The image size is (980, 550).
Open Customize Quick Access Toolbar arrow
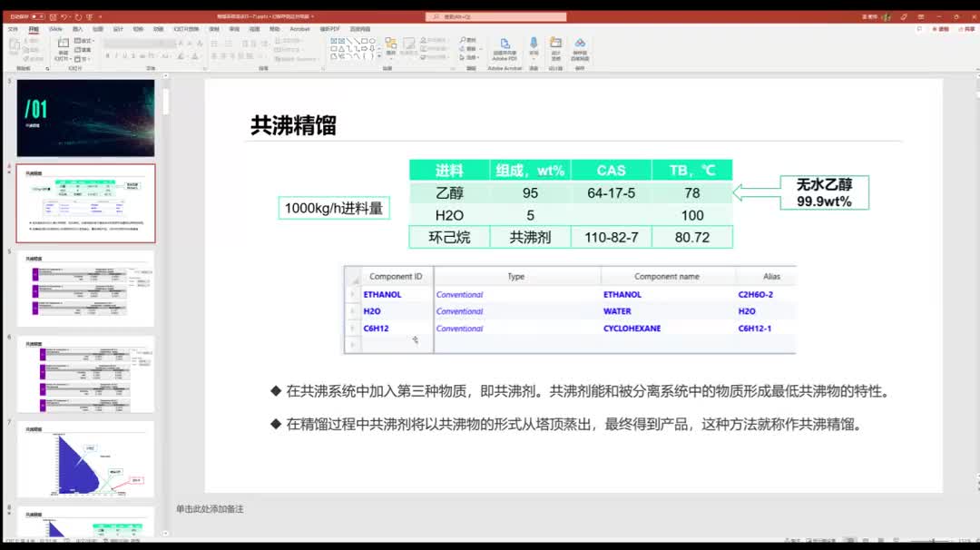coord(100,17)
